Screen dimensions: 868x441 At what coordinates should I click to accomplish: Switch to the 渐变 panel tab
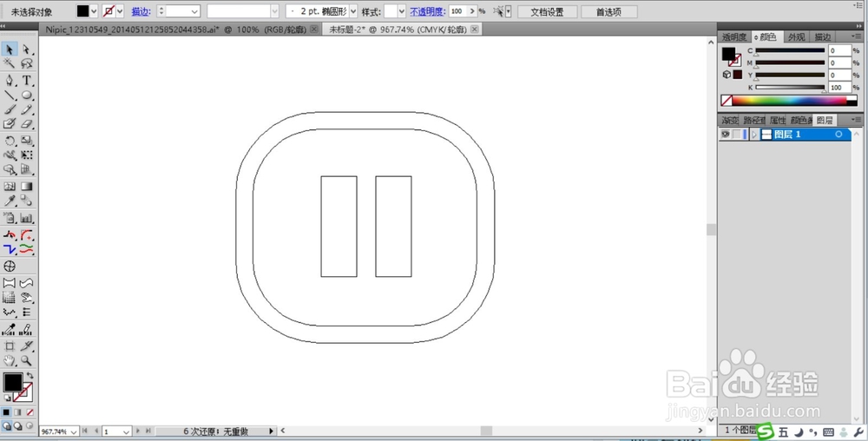pos(730,120)
